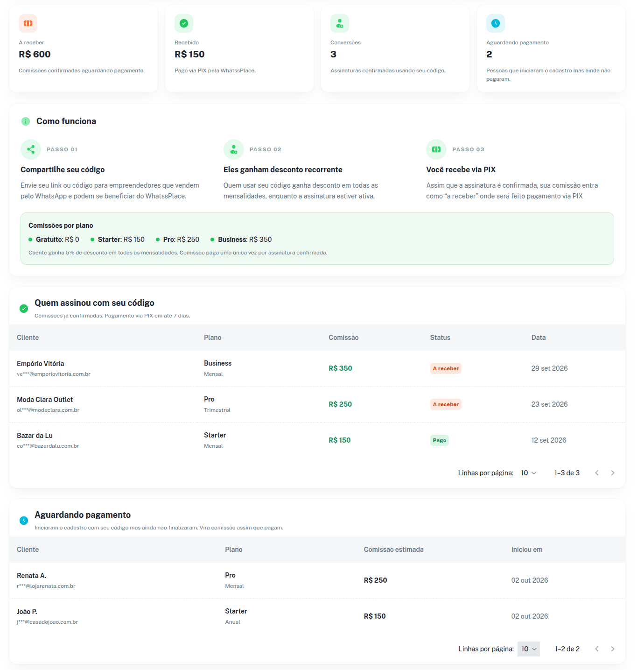Image resolution: width=644 pixels, height=670 pixels.
Task: Select the Renata A. client name
Action: [x=32, y=576]
